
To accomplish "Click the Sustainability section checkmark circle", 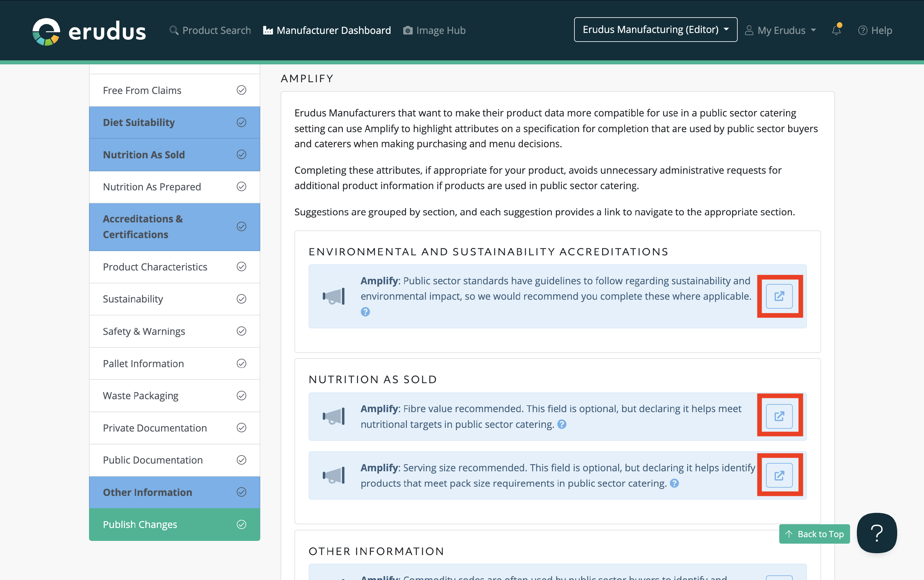I will 241,299.
